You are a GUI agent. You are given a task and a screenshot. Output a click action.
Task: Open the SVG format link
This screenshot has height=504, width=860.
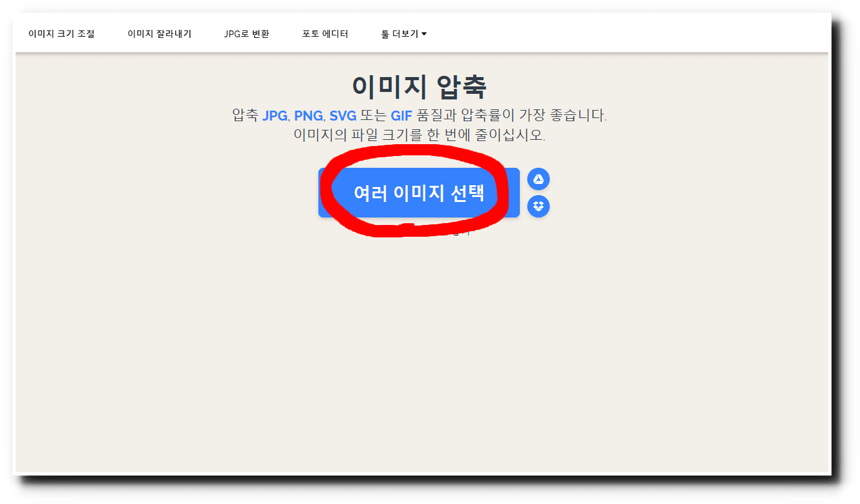tap(343, 115)
